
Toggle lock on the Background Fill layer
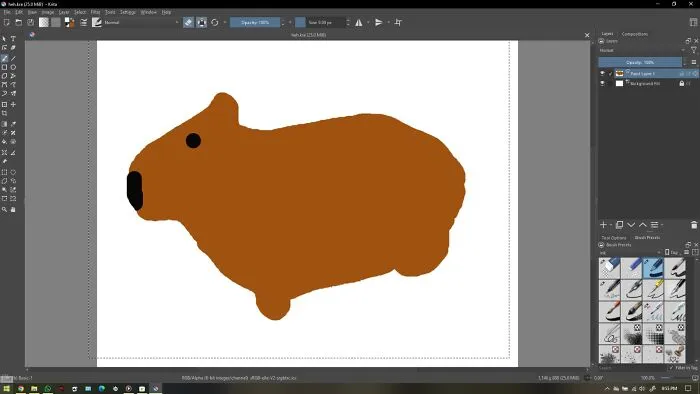[x=682, y=83]
